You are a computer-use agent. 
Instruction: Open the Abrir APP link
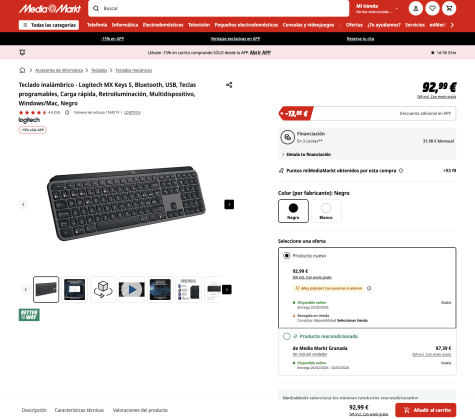260,52
